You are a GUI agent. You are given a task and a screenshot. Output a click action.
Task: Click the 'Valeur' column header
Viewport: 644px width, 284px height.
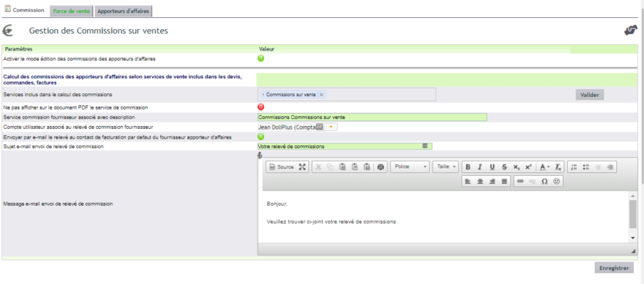coord(267,49)
